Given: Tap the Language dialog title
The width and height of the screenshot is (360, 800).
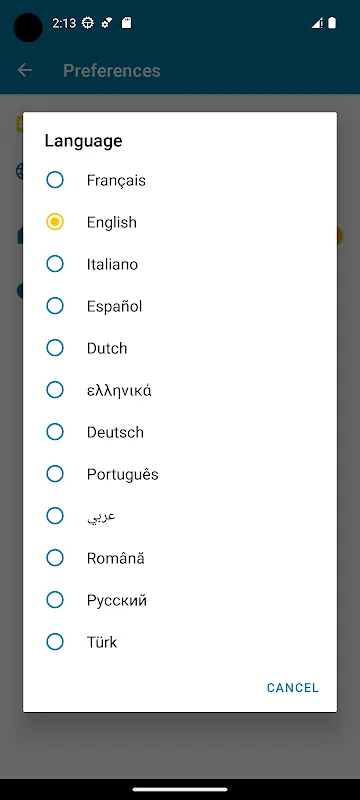Looking at the screenshot, I should click(x=83, y=141).
